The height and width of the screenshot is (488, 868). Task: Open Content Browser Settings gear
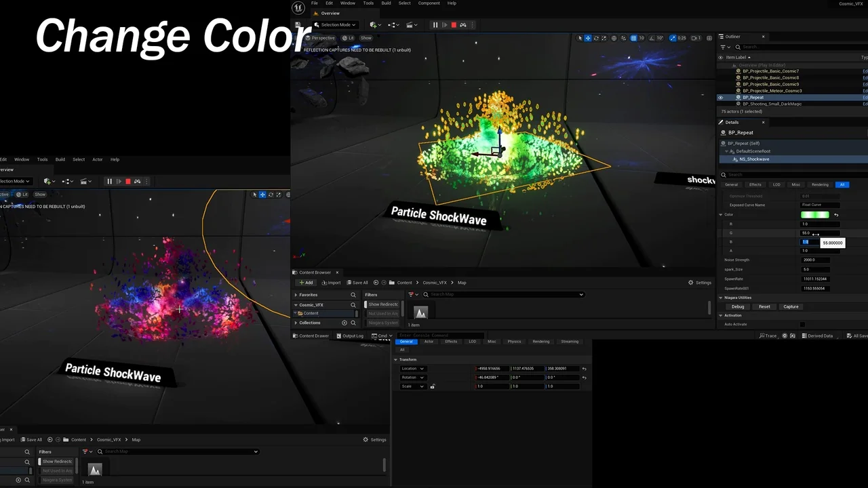tap(700, 283)
